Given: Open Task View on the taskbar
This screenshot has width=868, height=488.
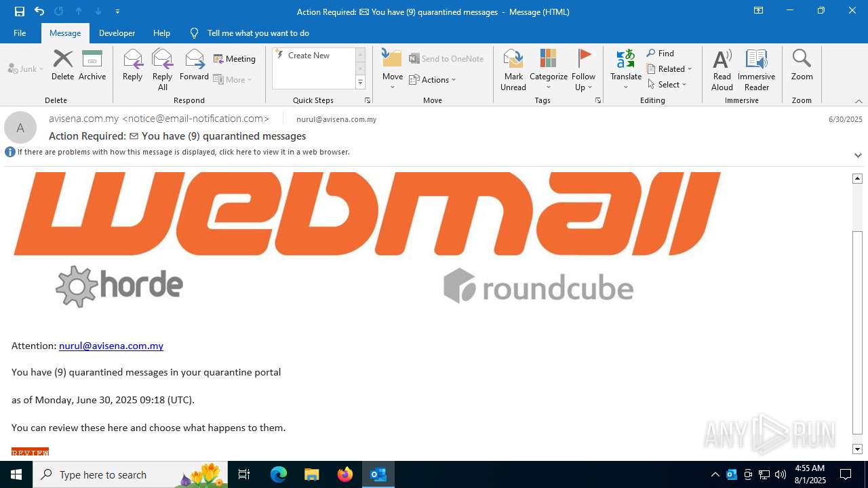Looking at the screenshot, I should tap(245, 474).
